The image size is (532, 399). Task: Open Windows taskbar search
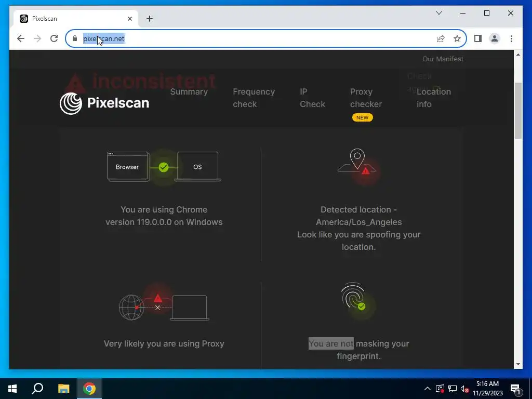pyautogui.click(x=37, y=389)
